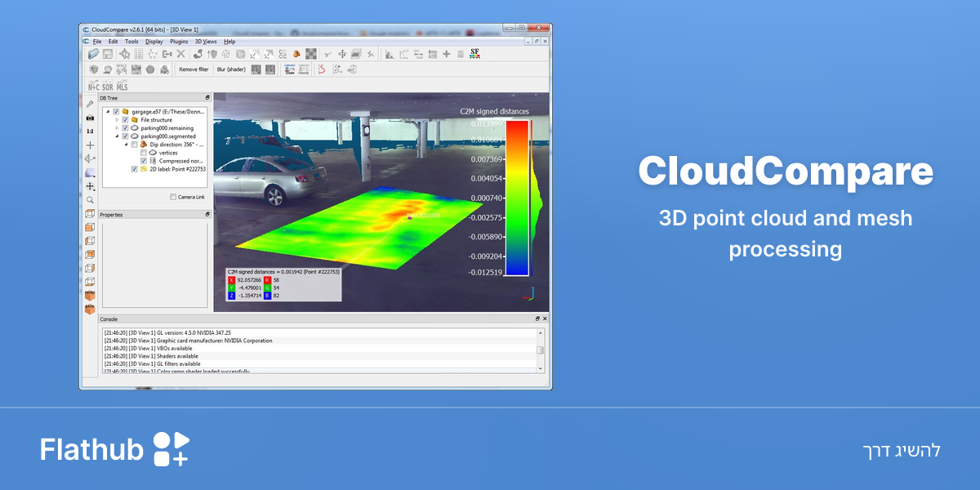Click the MLS plugin button
The image size is (980, 490).
(x=122, y=86)
